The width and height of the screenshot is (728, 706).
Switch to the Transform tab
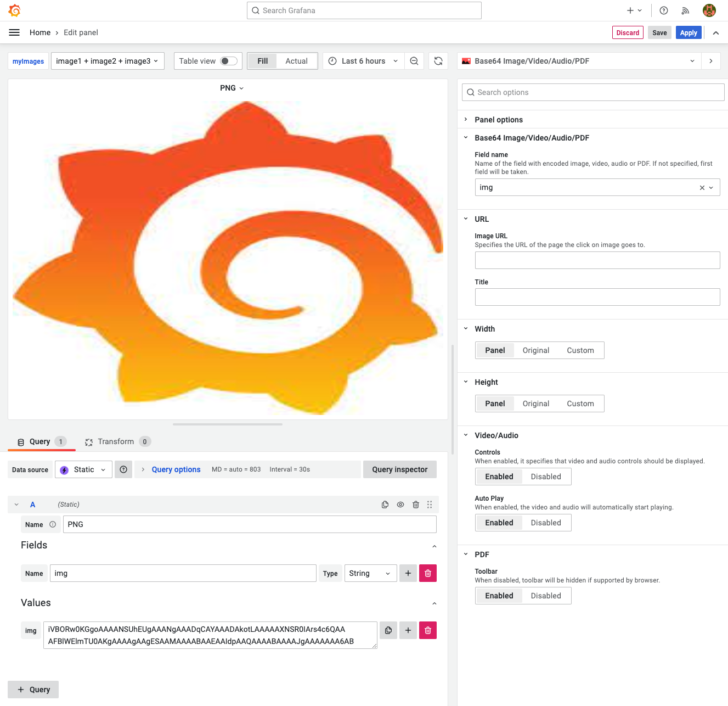click(117, 441)
